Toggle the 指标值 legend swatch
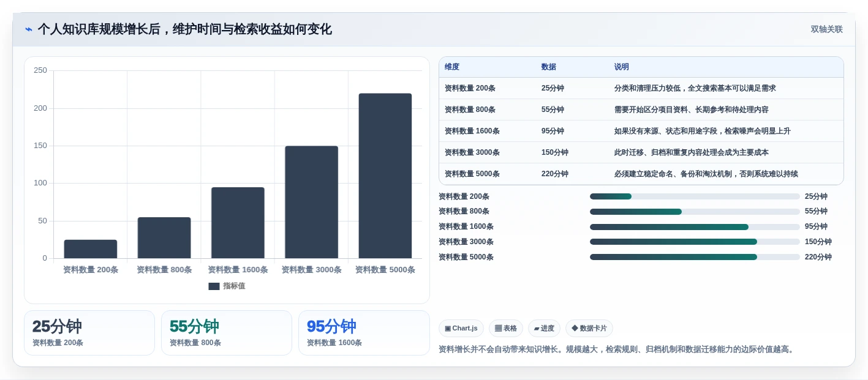The height and width of the screenshot is (380, 868). coord(214,286)
